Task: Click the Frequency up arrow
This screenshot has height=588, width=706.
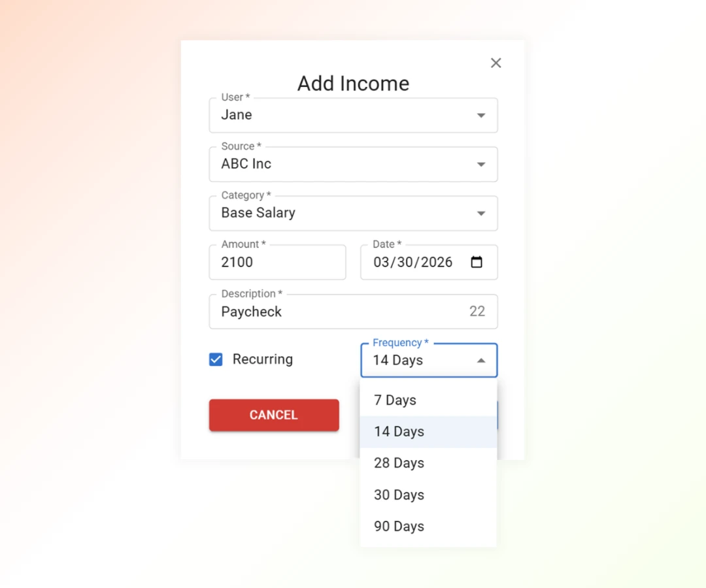Action: point(481,361)
